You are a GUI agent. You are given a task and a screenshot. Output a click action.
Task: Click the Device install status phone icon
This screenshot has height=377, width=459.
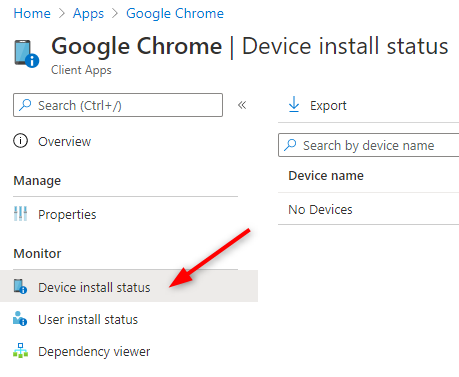coord(20,287)
